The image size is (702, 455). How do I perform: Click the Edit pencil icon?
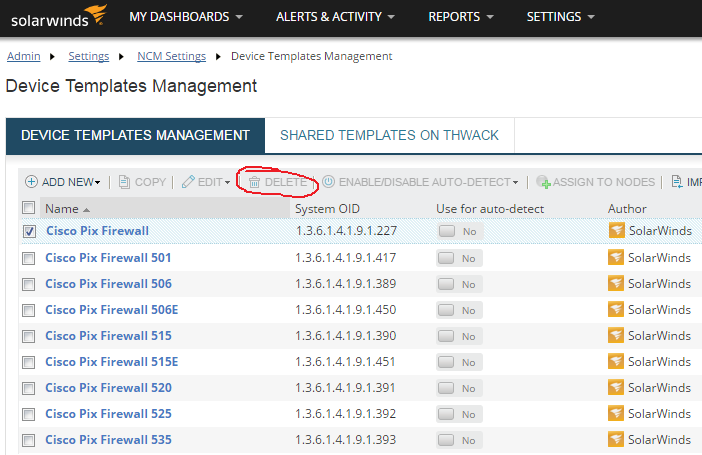[x=188, y=182]
